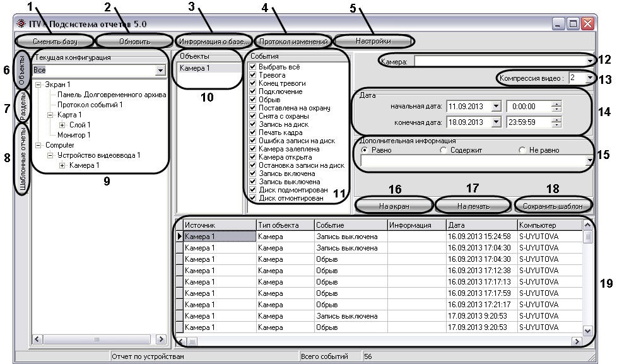
Task: Collapse the Экран 1 tree node
Action: (x=39, y=85)
